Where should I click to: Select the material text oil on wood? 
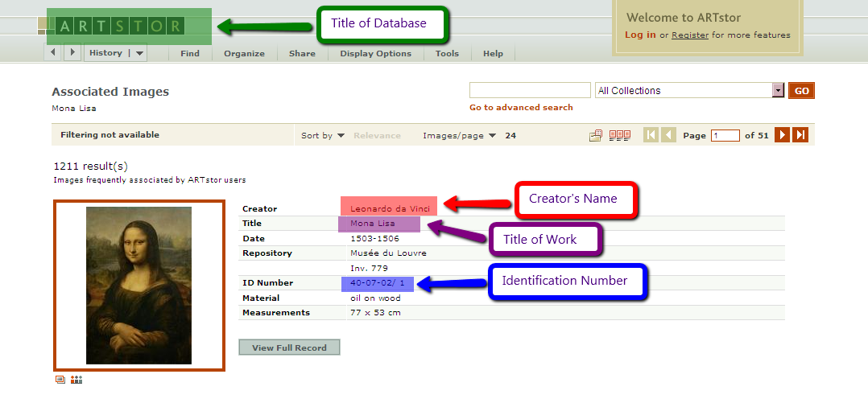pos(375,298)
